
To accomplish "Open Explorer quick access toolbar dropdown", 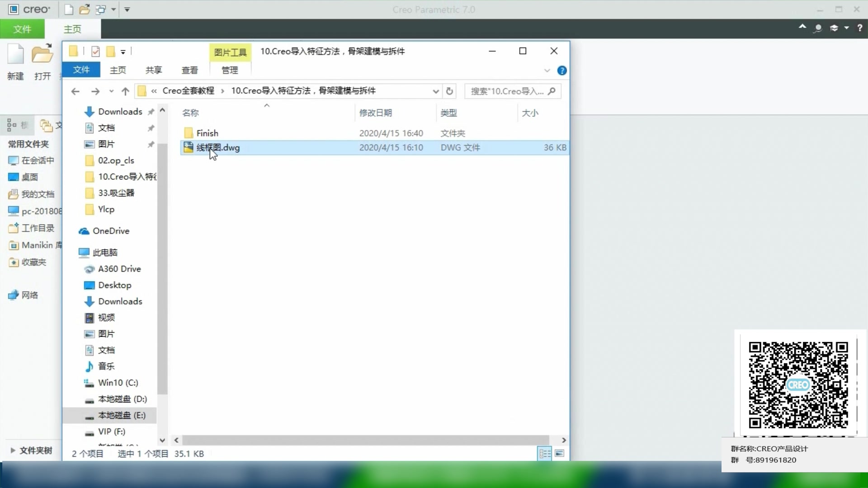I will click(123, 52).
